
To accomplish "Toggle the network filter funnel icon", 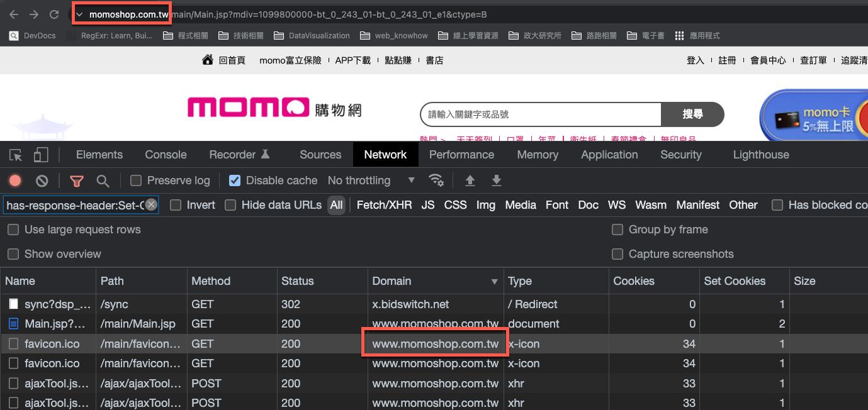I will pyautogui.click(x=77, y=181).
